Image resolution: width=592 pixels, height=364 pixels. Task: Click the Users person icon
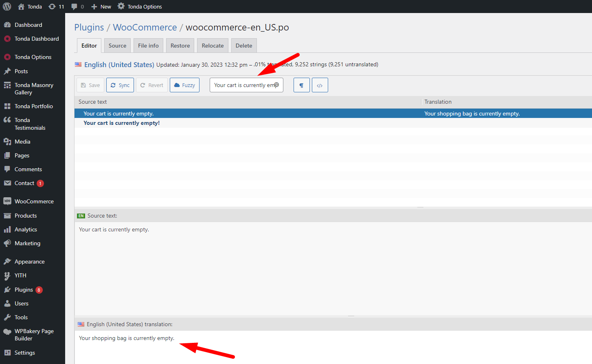[7, 303]
